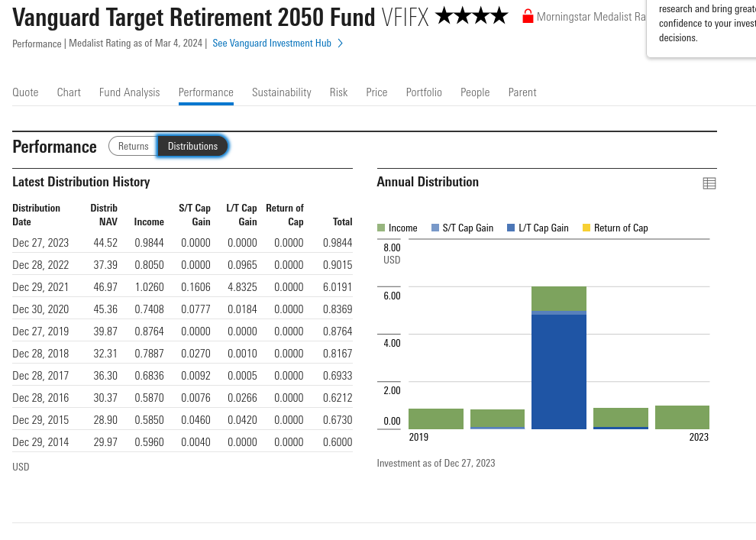Click the Total column header

[x=342, y=221]
